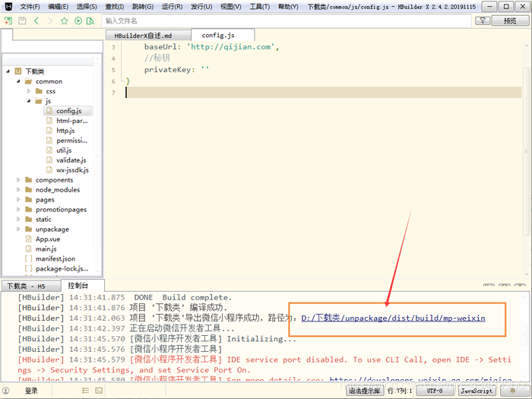The image size is (532, 399).
Task: Open the 工具(T) menu
Action: [260, 7]
